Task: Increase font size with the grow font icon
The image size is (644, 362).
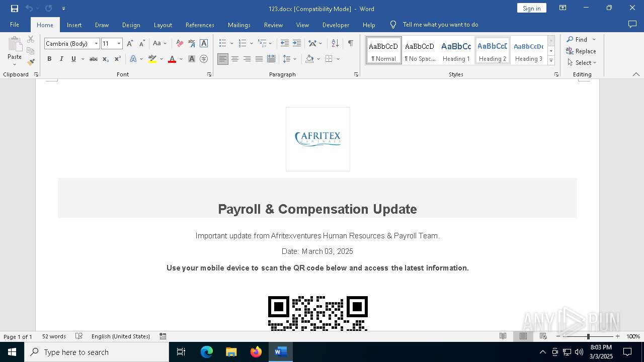Action: click(x=130, y=43)
